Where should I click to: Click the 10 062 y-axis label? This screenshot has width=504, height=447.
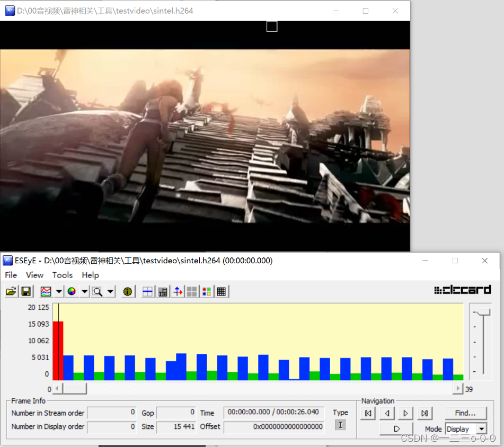38,341
